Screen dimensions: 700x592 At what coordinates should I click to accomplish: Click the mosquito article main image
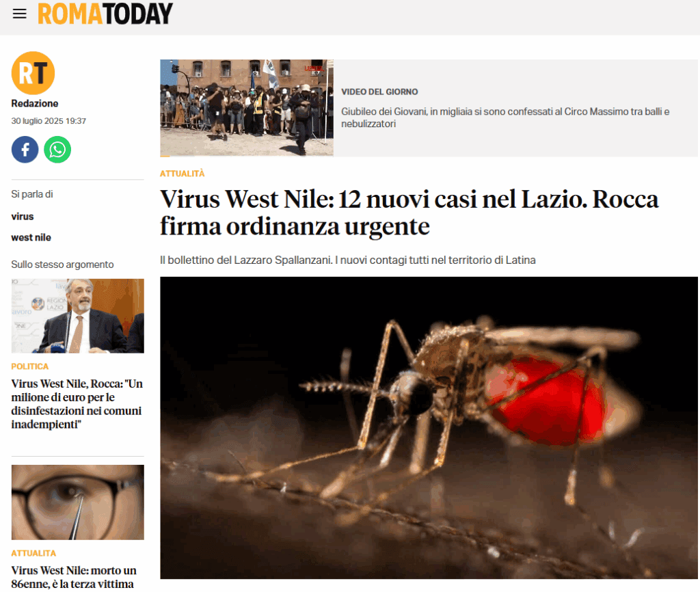coord(429,428)
